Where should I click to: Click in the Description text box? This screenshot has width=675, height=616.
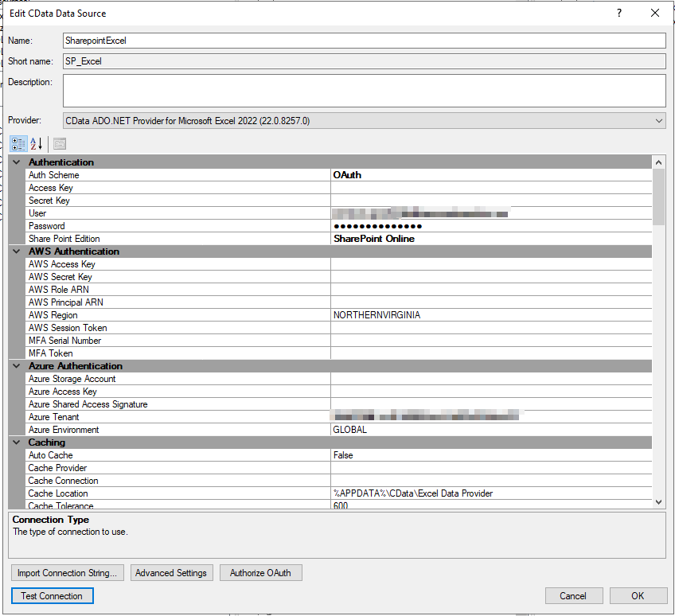[365, 91]
